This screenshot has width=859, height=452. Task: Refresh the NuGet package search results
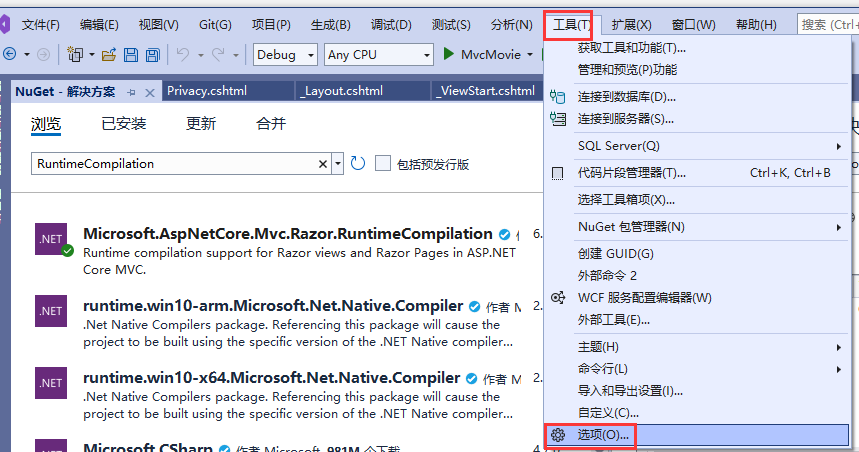point(358,163)
